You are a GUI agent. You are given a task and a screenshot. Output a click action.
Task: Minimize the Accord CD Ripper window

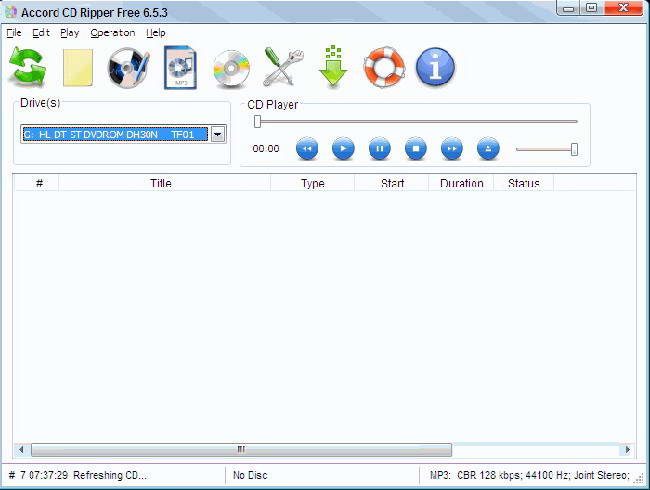(x=569, y=8)
